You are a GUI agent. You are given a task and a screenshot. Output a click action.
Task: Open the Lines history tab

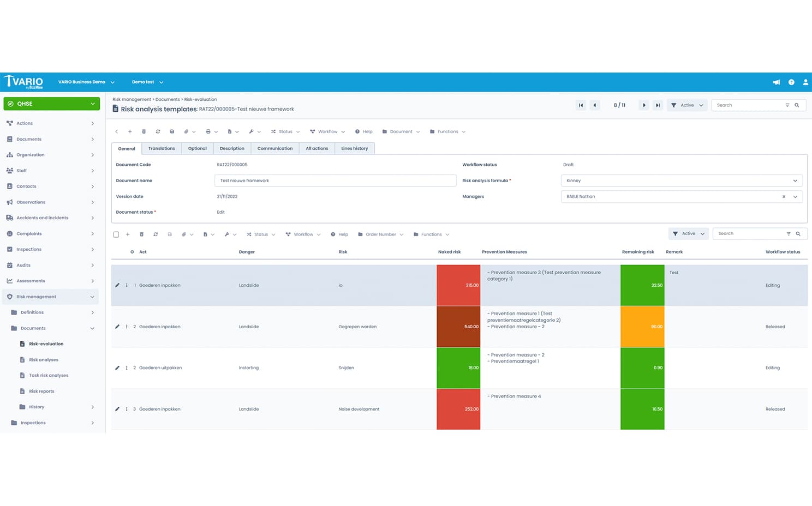point(355,148)
